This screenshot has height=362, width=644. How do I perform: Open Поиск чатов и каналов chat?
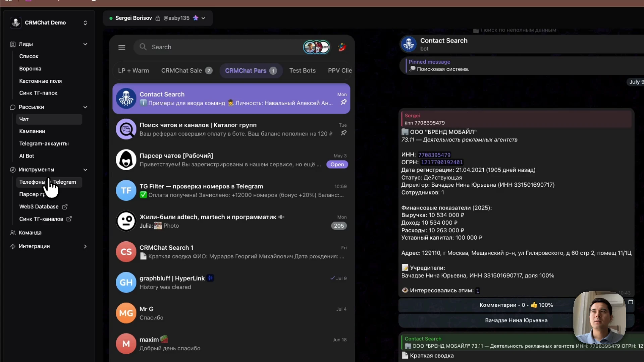[231, 129]
